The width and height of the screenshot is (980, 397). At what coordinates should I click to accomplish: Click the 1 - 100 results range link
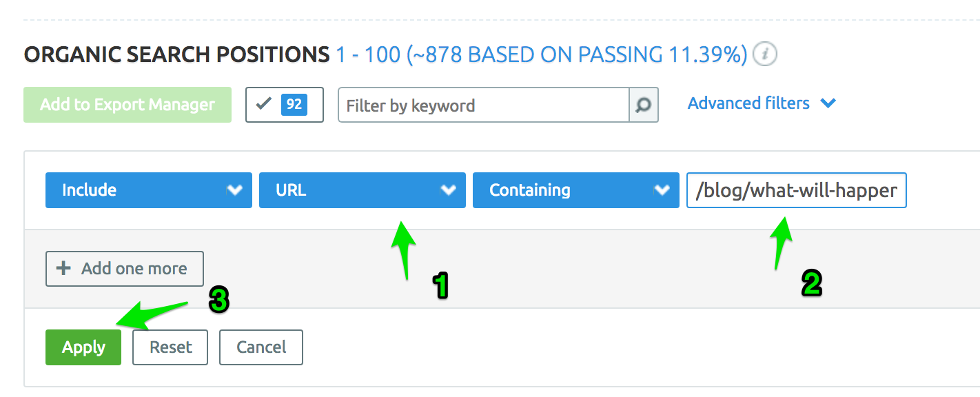pos(367,54)
